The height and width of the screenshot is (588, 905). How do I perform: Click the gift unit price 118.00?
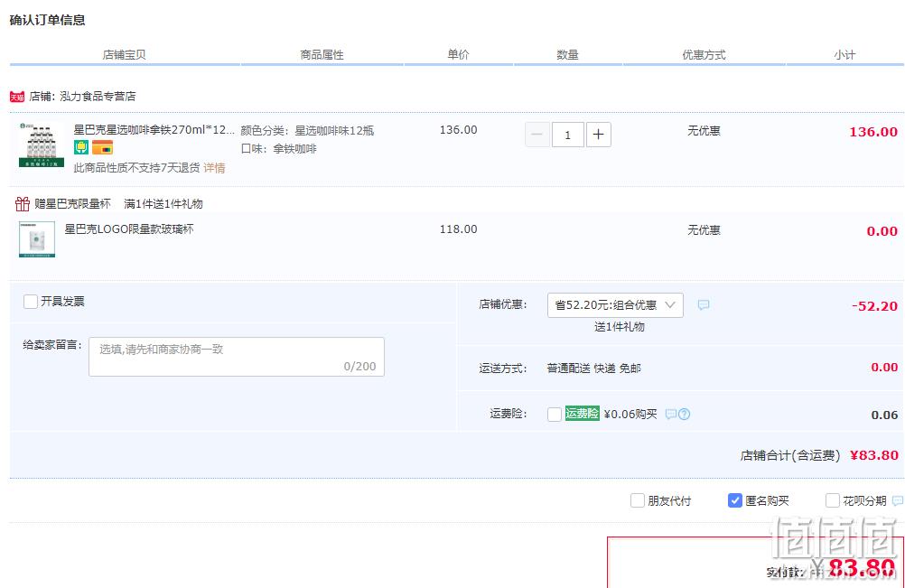pyautogui.click(x=458, y=229)
